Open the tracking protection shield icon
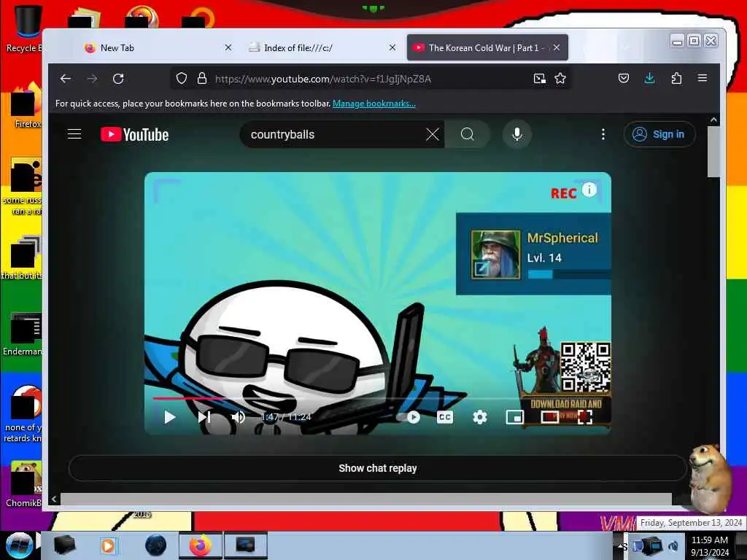The width and height of the screenshot is (747, 560). [x=182, y=78]
